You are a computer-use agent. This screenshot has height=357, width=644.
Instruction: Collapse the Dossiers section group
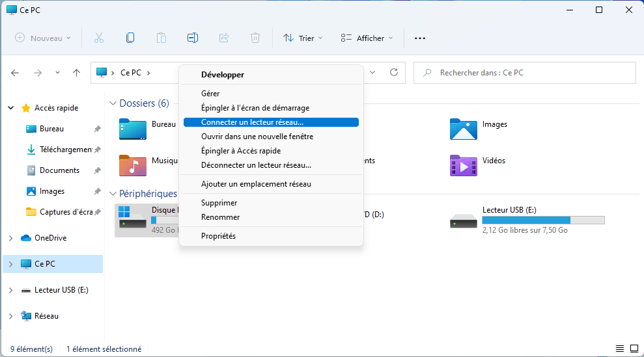pyautogui.click(x=113, y=103)
